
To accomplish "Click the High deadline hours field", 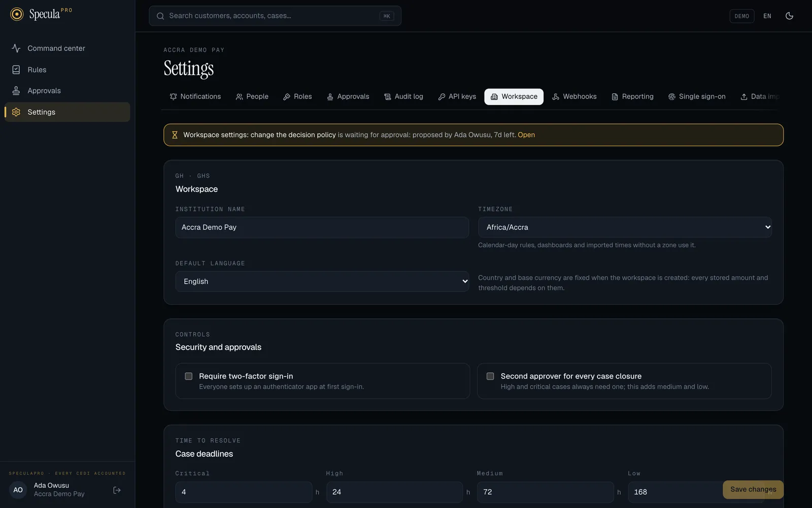I will point(394,492).
